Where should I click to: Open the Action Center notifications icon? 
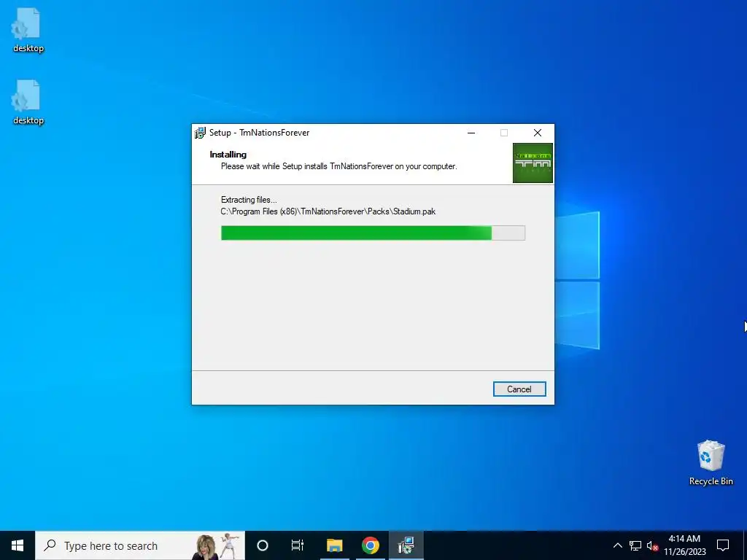723,545
